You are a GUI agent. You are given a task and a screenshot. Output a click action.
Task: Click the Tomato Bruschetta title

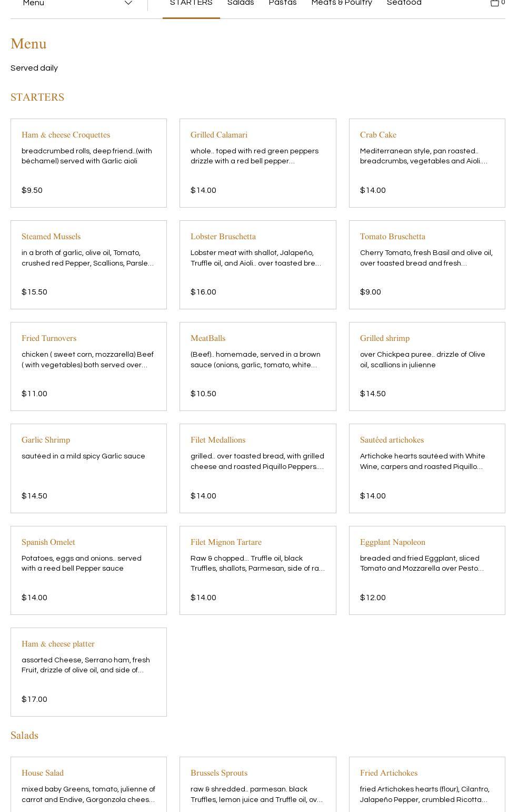[x=392, y=237]
